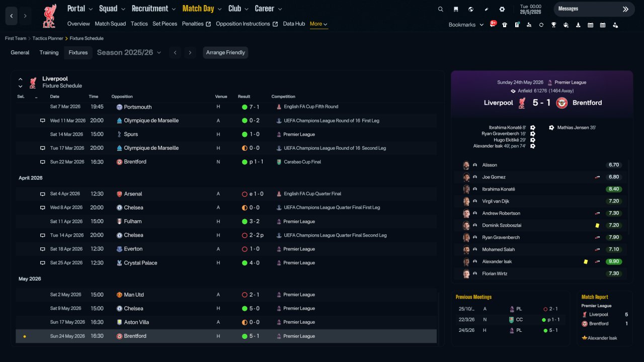This screenshot has height=362, width=644.
Task: Go to previous season with left chevron
Action: [x=175, y=52]
